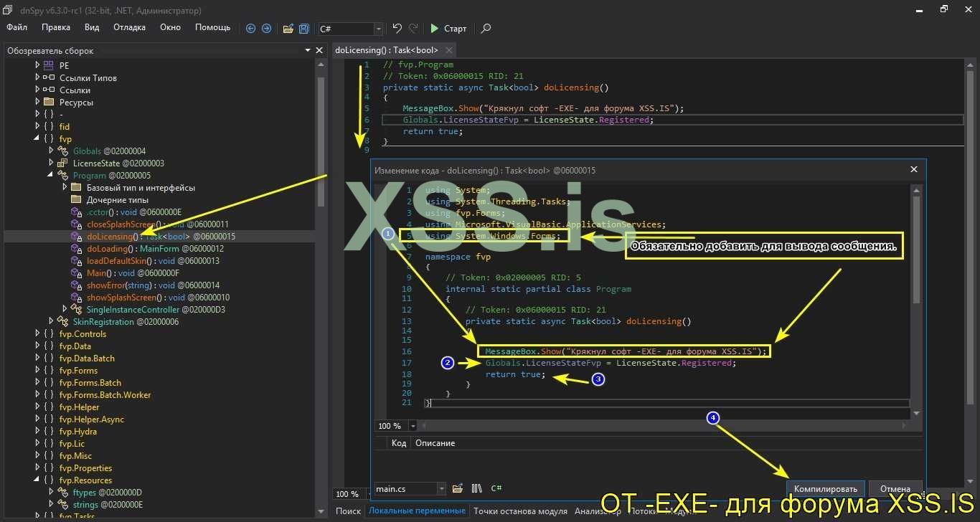Switch to the Точки останова модуля tab
The height and width of the screenshot is (522, 980).
click(x=520, y=511)
